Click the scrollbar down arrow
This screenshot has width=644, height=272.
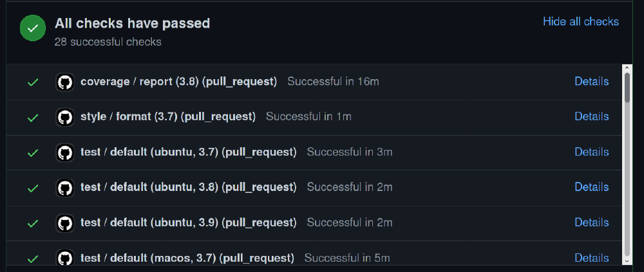627,261
